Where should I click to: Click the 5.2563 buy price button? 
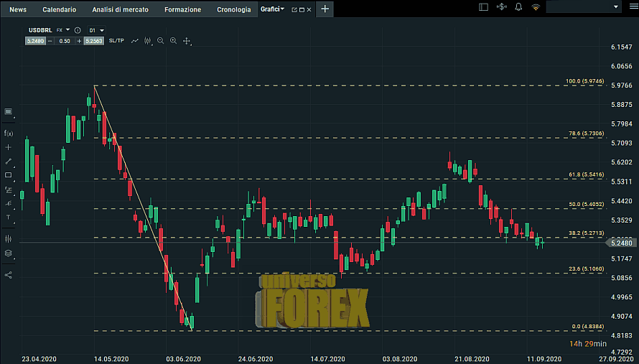point(93,41)
